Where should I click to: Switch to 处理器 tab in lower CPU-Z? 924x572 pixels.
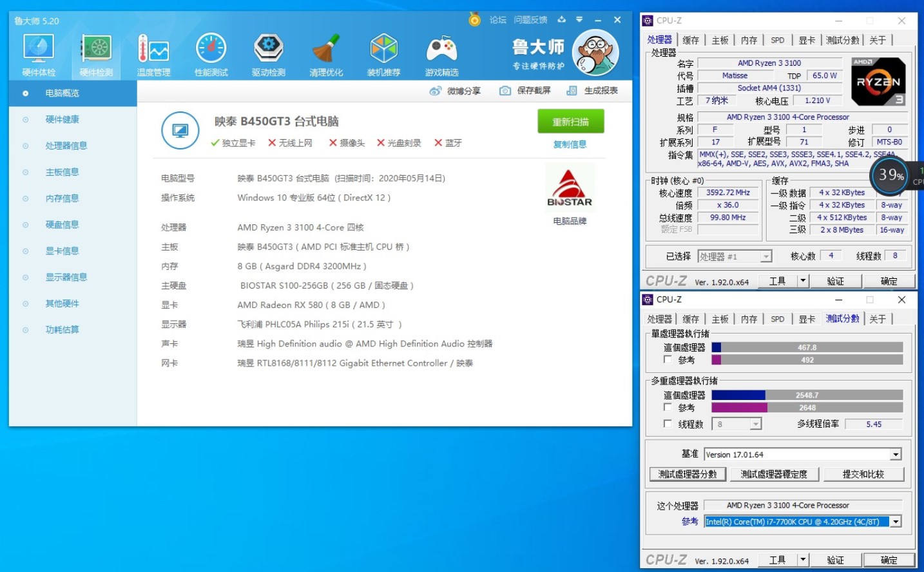tap(659, 319)
